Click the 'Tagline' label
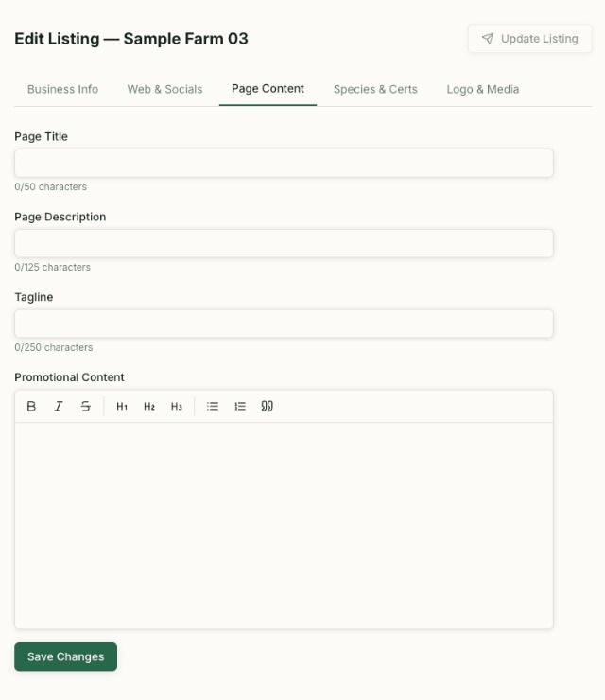This screenshot has width=605, height=700. (34, 297)
